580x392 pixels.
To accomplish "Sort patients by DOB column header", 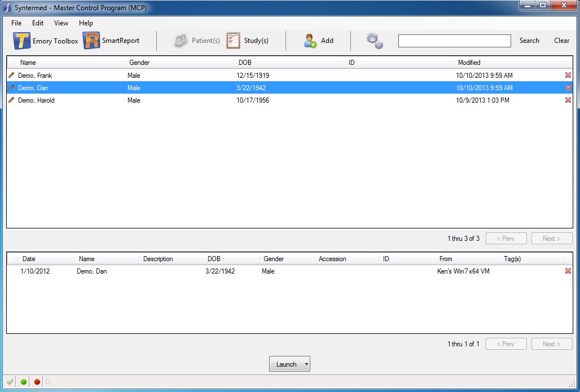I will pos(289,63).
